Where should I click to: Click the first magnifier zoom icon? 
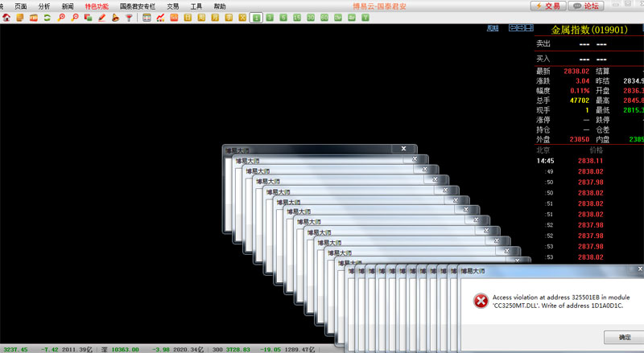(61, 18)
